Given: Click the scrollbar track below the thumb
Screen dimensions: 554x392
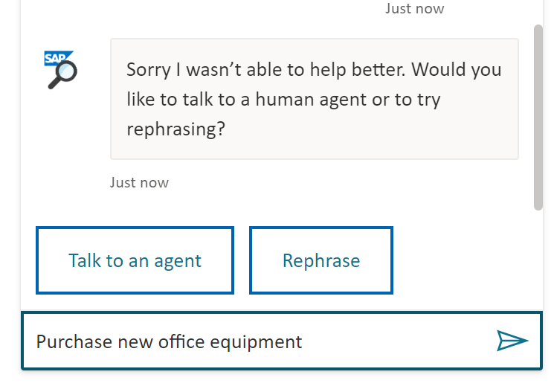Looking at the screenshot, I should pos(538,260).
